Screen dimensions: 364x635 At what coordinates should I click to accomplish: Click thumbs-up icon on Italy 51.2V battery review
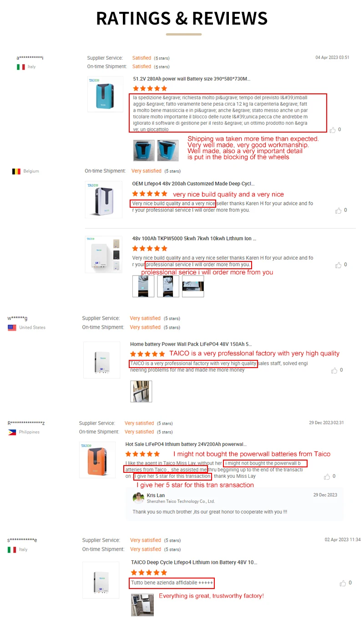point(333,130)
